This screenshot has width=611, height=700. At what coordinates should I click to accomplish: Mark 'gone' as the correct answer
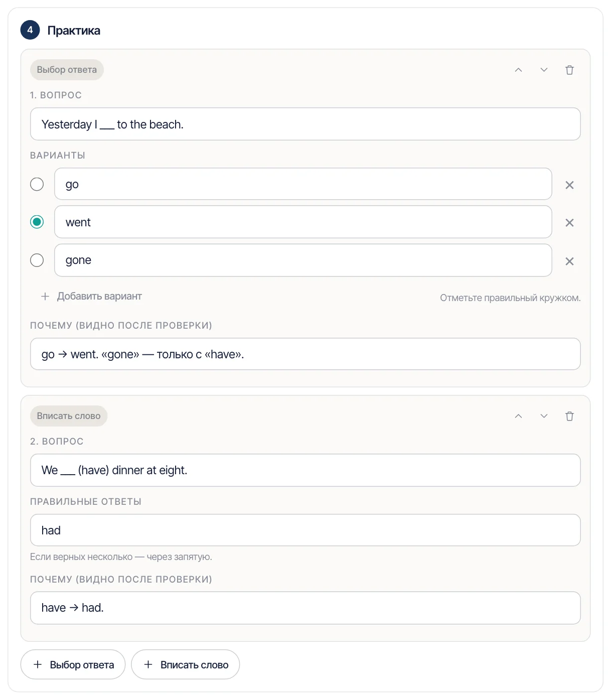tap(37, 260)
